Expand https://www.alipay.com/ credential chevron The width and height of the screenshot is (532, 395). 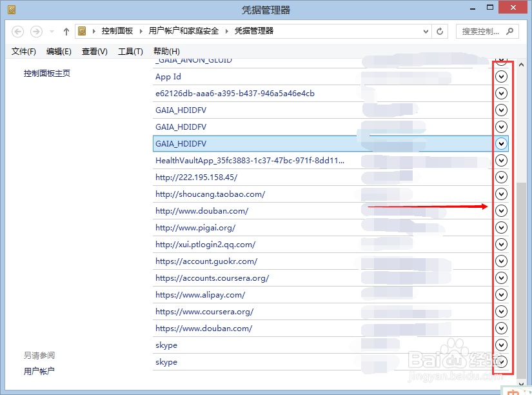pyautogui.click(x=501, y=294)
